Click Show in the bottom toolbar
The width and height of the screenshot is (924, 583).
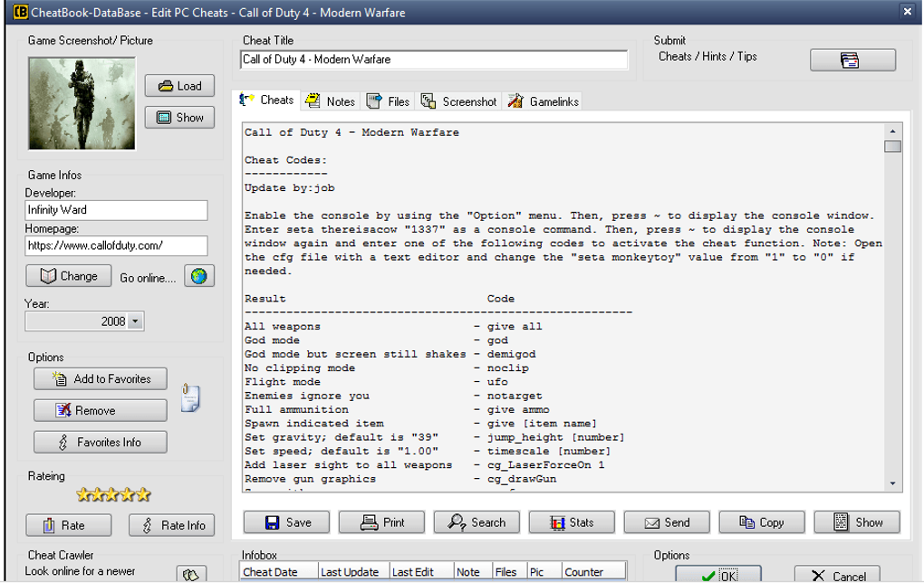(857, 522)
